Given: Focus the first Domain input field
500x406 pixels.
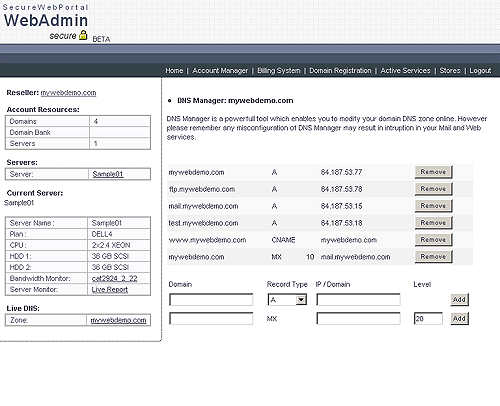Looking at the screenshot, I should coord(211,300).
